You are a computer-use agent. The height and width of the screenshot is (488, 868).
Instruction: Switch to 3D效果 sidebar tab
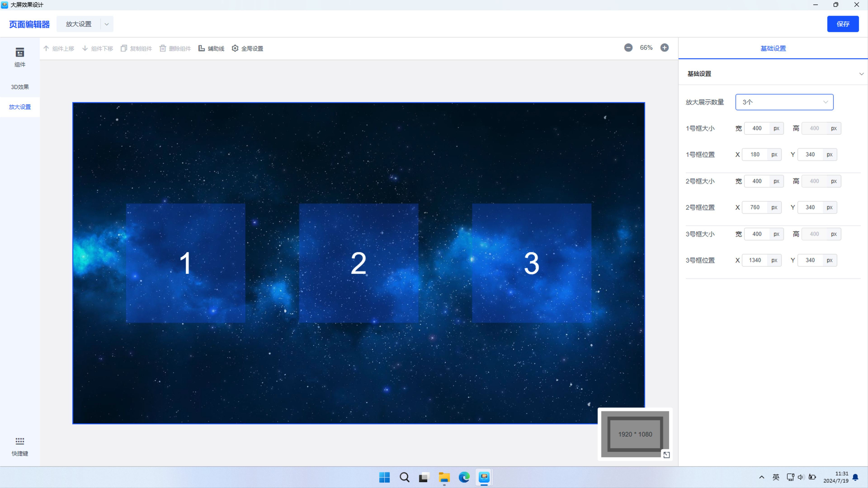point(19,87)
